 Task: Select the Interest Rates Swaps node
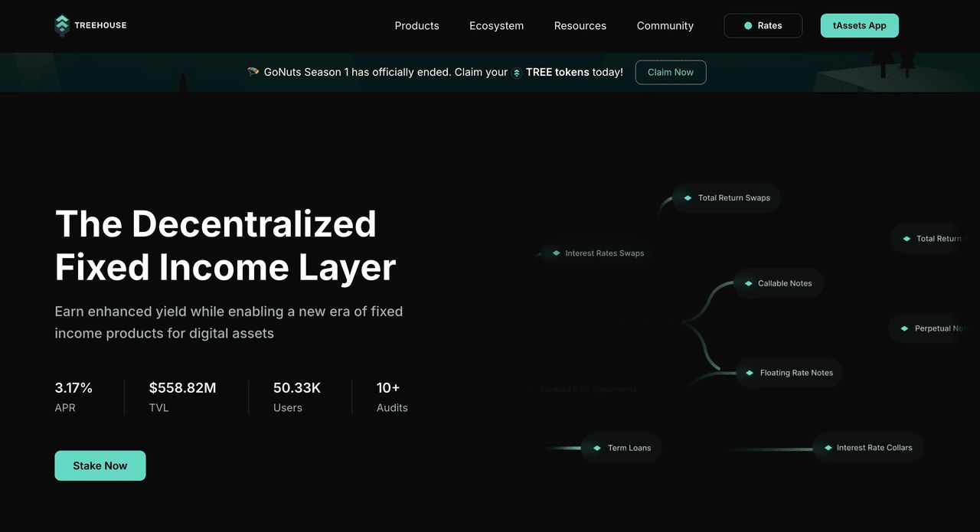click(x=604, y=253)
